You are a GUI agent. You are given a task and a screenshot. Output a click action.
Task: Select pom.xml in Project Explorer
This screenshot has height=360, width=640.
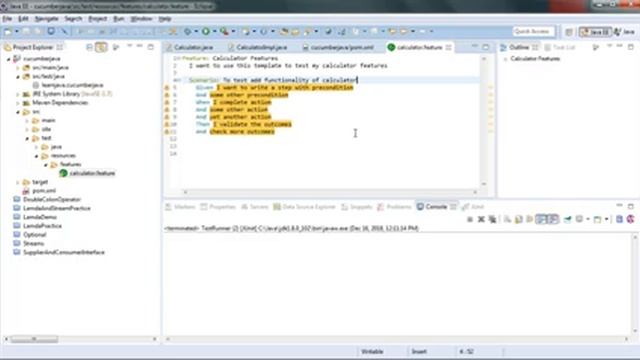tap(44, 191)
